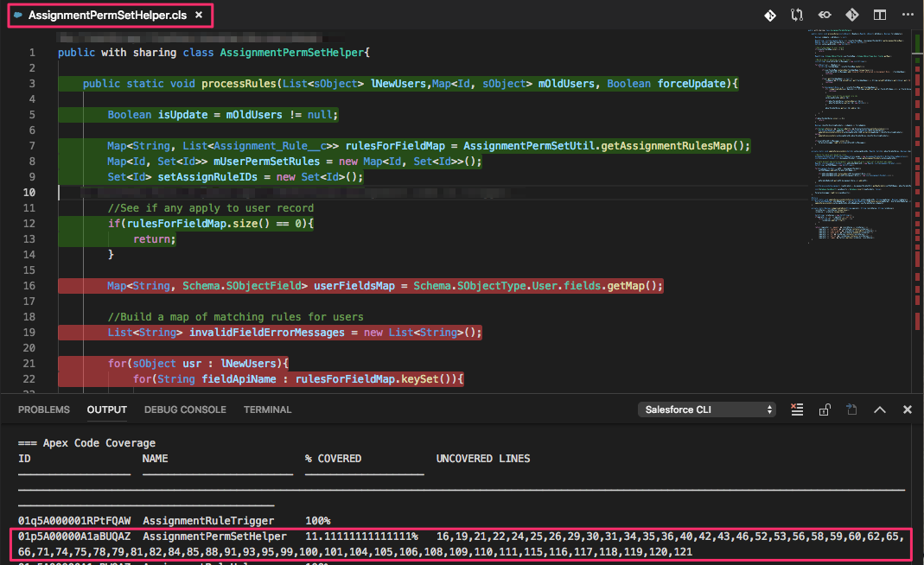Clear the Output panel content
The image size is (924, 565).
[x=796, y=409]
